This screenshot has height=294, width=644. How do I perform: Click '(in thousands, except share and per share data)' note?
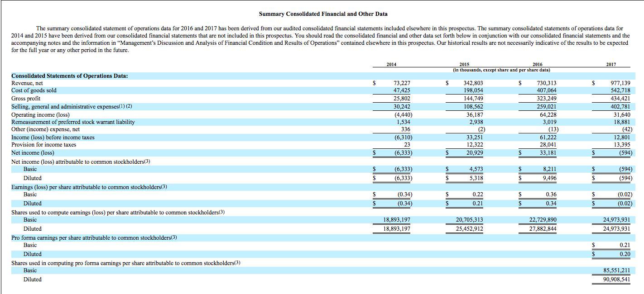[501, 70]
